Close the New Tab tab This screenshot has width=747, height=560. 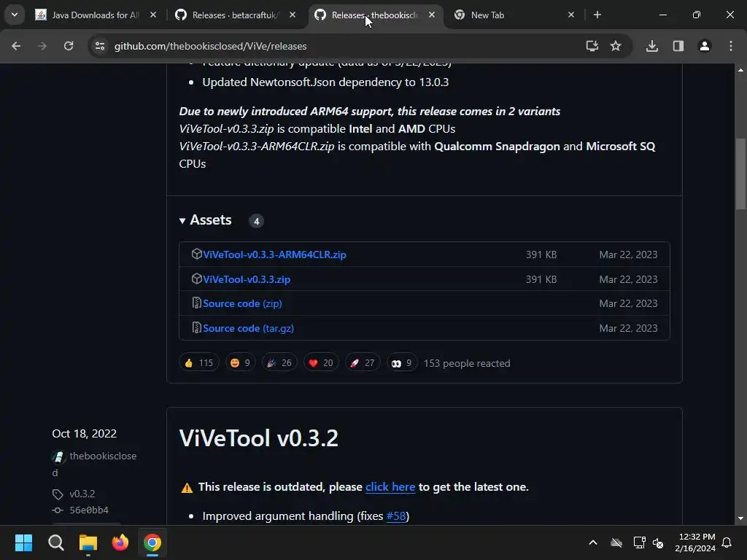click(571, 15)
